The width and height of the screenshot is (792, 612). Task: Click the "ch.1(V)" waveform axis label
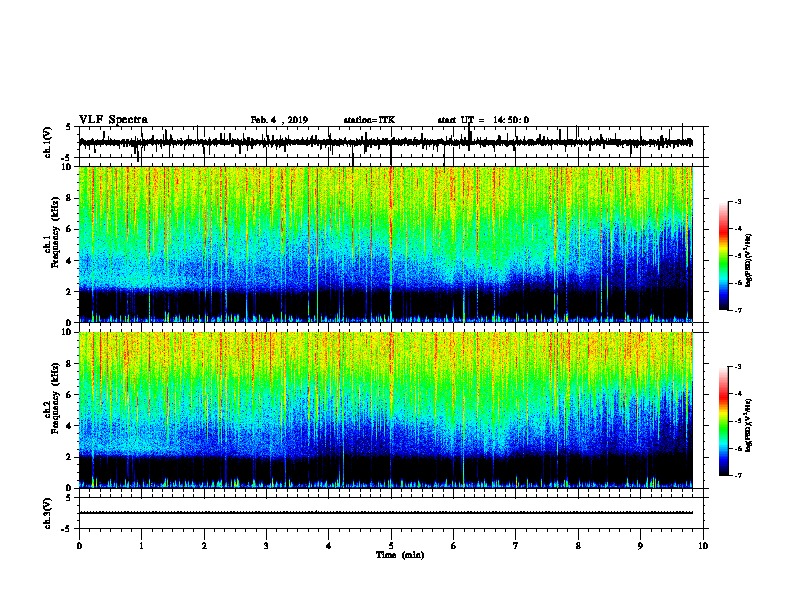[47, 142]
